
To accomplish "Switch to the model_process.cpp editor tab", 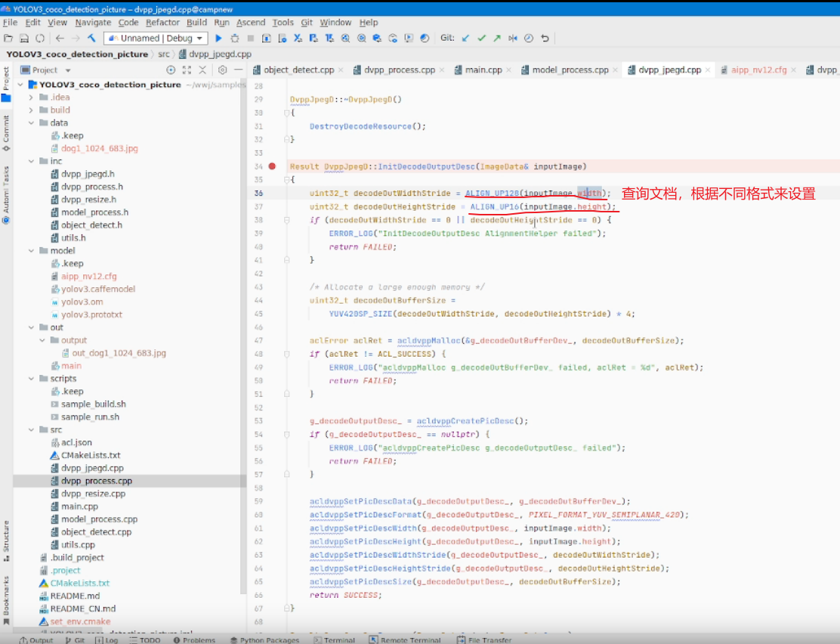I will (x=570, y=70).
